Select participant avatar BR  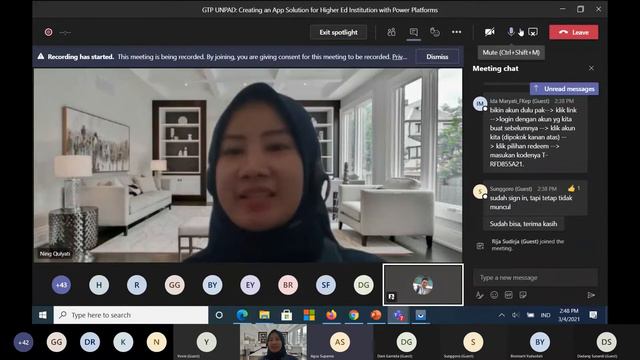click(288, 285)
